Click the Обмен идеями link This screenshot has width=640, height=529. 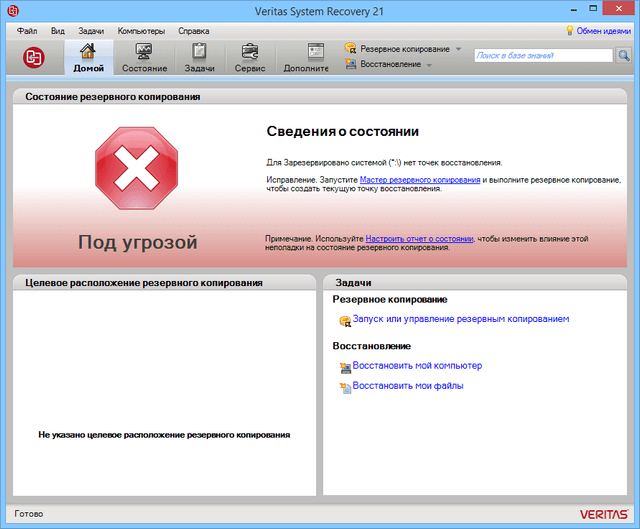coord(603,31)
